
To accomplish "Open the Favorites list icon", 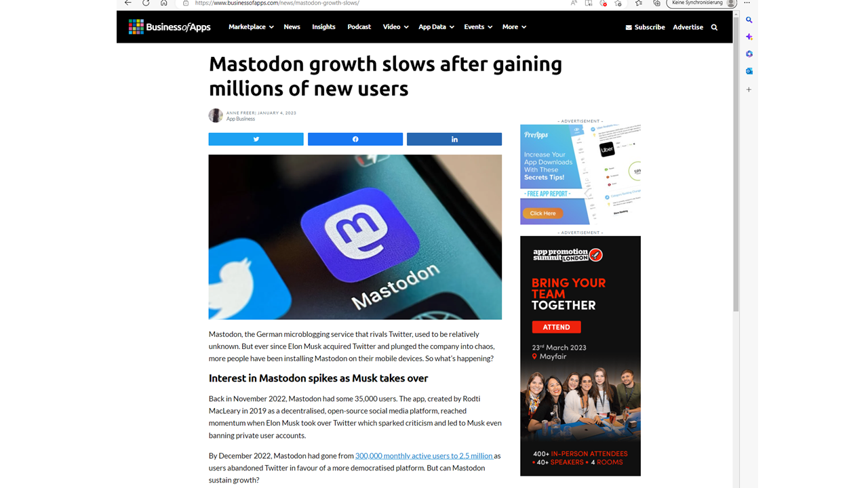I will (x=639, y=3).
